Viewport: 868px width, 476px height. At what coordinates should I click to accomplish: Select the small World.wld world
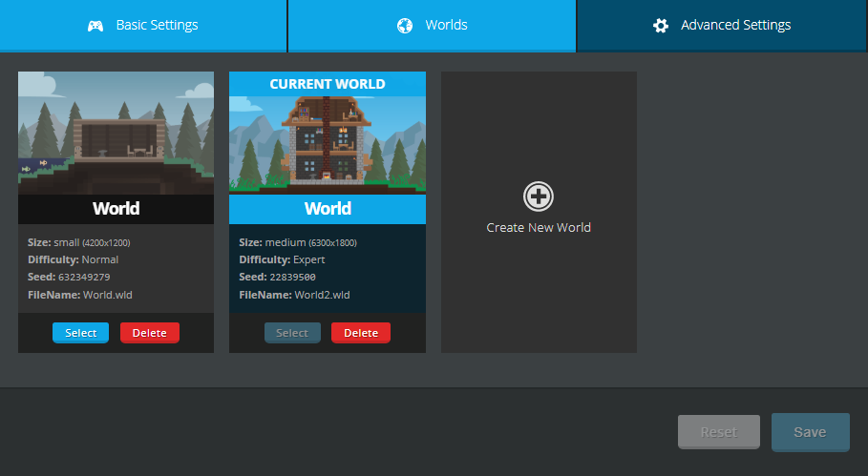coord(81,333)
